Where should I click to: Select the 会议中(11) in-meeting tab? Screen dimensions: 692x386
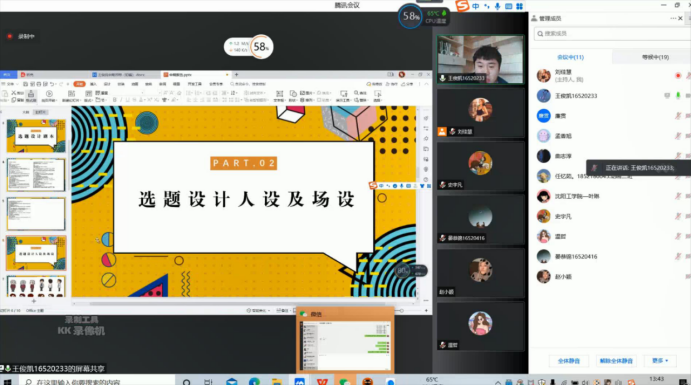click(570, 57)
